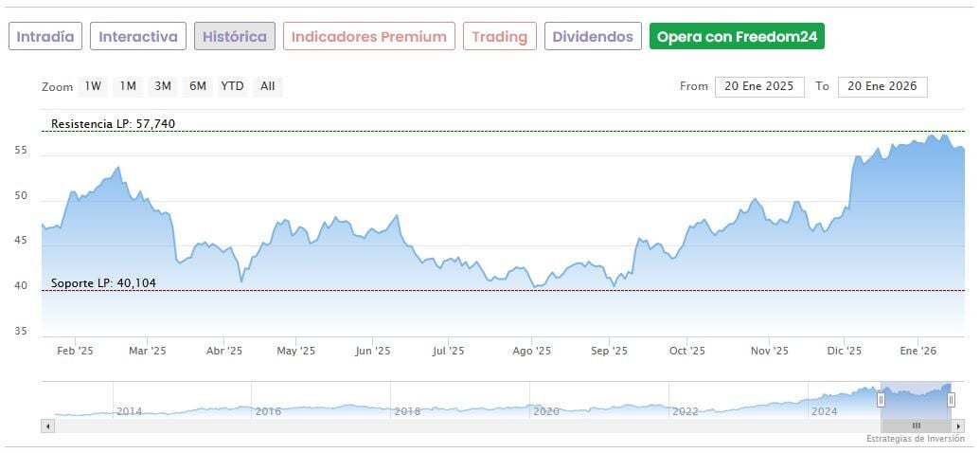The width and height of the screenshot is (980, 453).
Task: Set zoom to 1W
Action: [x=93, y=86]
